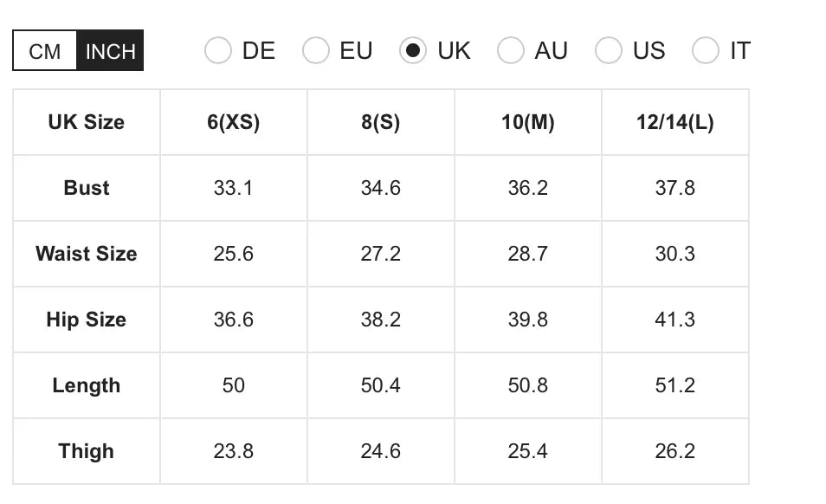Click the 33.1 bust value cell
Screen dimensions: 826x504
pyautogui.click(x=234, y=188)
